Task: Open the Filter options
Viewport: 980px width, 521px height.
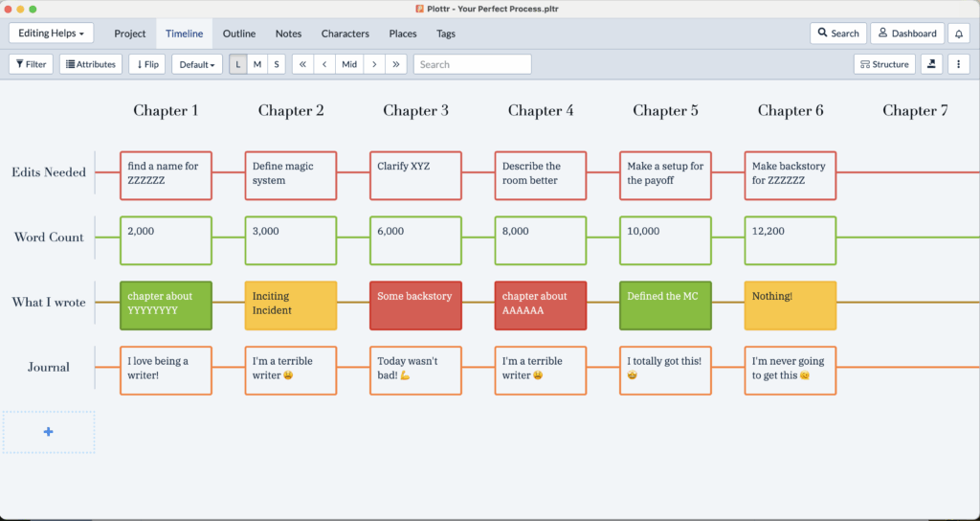Action: pos(31,64)
